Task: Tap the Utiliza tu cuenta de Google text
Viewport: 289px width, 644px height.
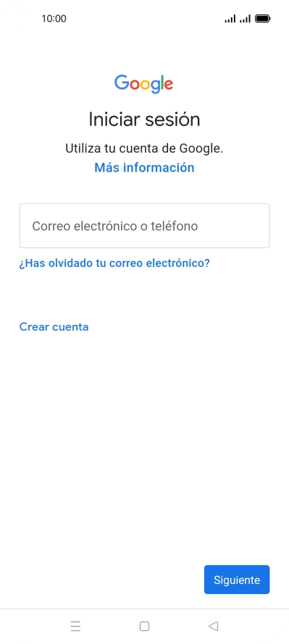Action: 144,149
